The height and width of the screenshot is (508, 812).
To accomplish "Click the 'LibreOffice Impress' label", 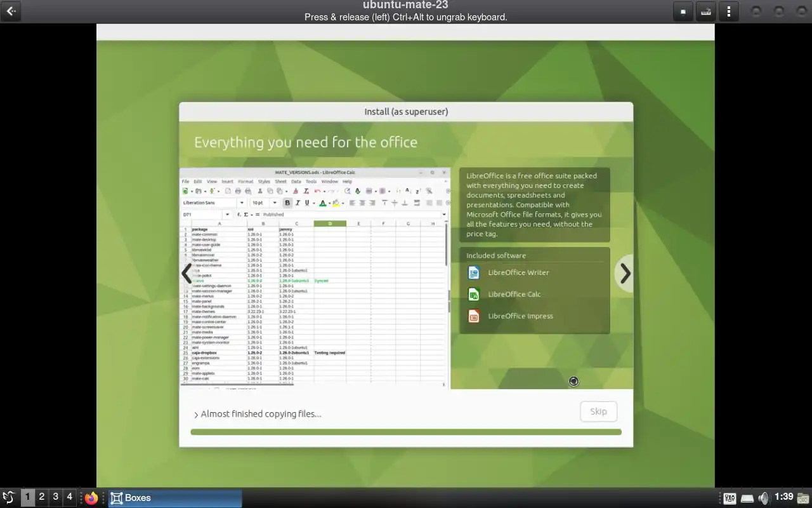I will [x=520, y=316].
